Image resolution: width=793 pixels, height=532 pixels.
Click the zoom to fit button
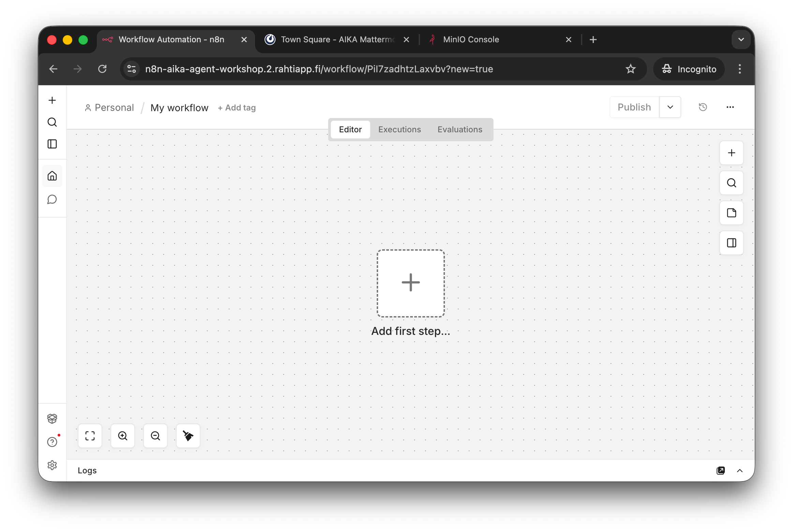tap(90, 435)
